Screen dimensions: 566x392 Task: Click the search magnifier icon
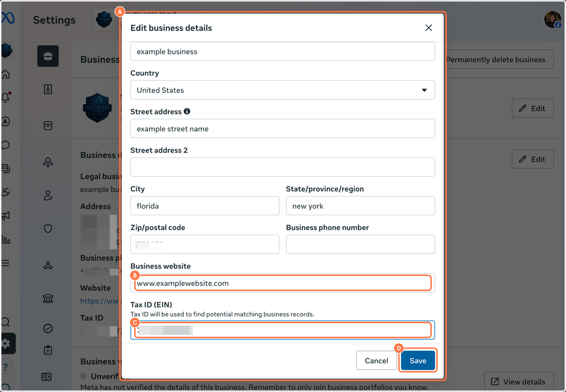[x=6, y=322]
